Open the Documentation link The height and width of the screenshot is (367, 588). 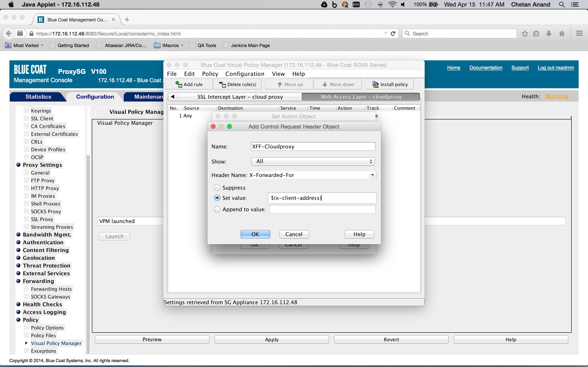(486, 68)
